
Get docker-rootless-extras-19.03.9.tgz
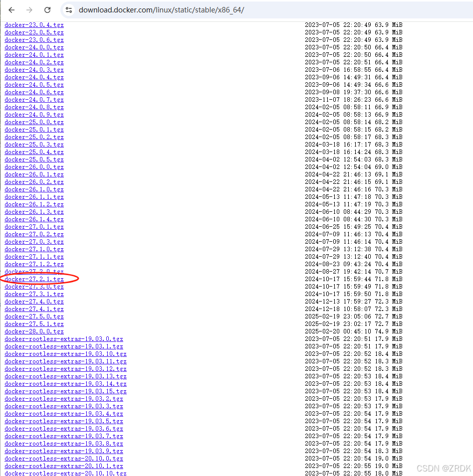pyautogui.click(x=64, y=452)
